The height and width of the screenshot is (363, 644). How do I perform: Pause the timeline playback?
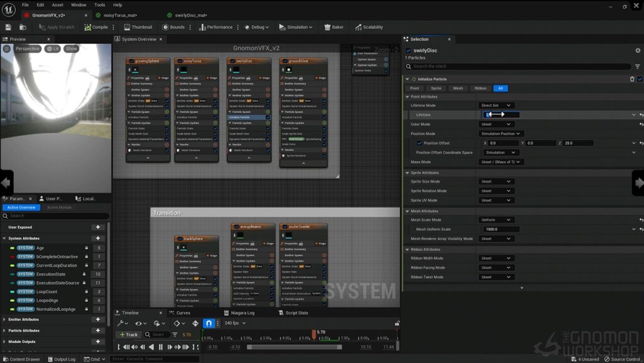click(x=160, y=347)
